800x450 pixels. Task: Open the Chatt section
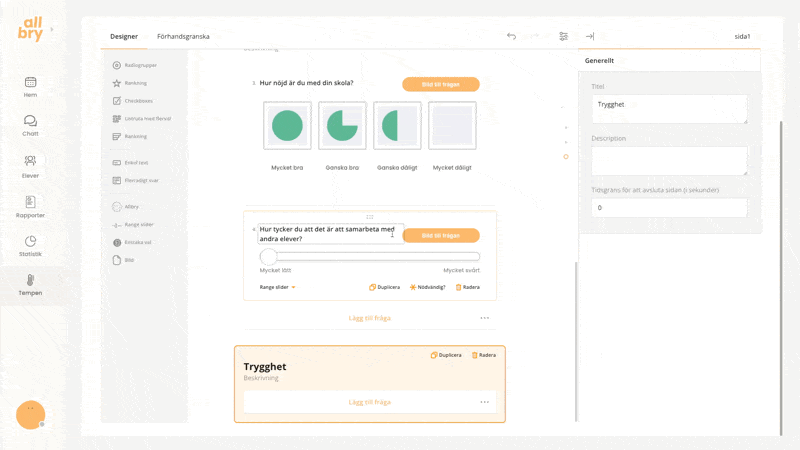point(30,126)
